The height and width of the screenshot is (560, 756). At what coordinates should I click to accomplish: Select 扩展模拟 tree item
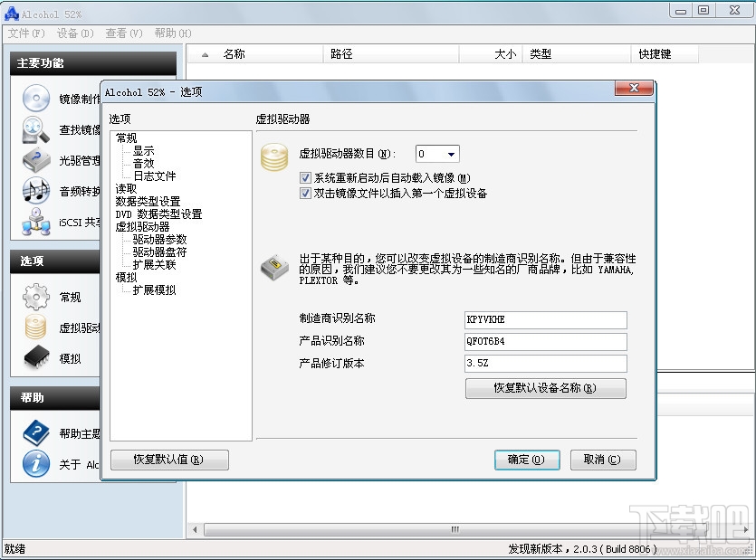(155, 289)
